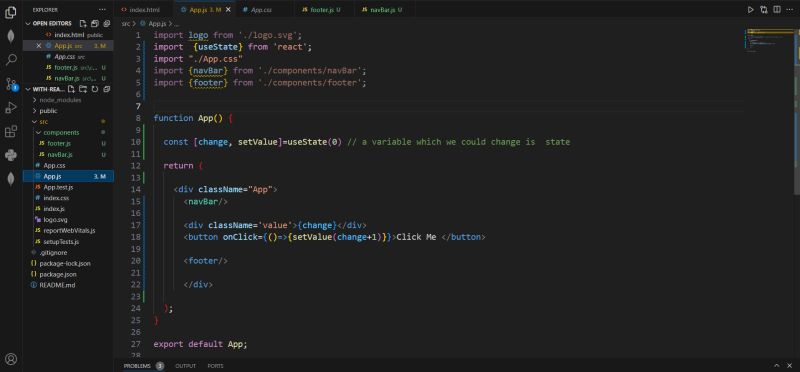
Task: Expand the node_modules folder
Action: tap(34, 100)
